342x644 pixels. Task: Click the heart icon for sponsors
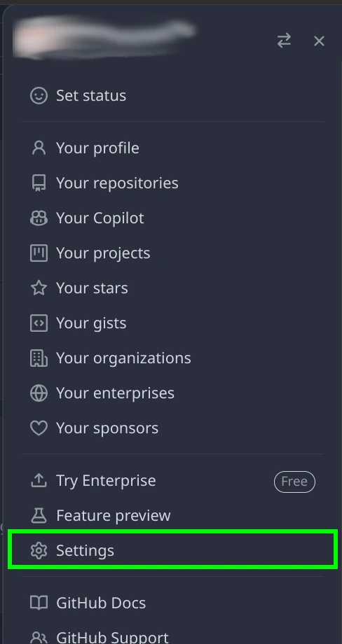click(39, 428)
